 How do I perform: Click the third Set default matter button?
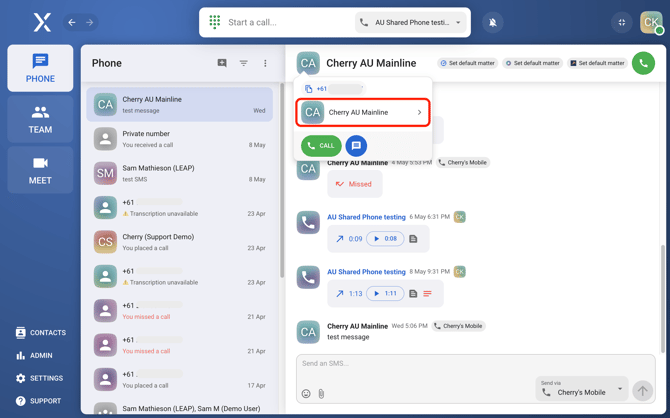tap(597, 63)
